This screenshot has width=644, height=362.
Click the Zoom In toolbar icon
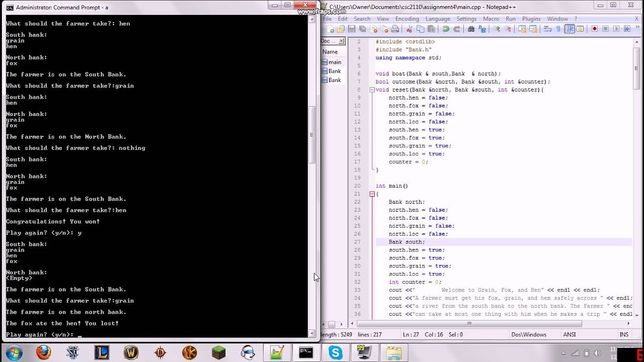(x=497, y=29)
